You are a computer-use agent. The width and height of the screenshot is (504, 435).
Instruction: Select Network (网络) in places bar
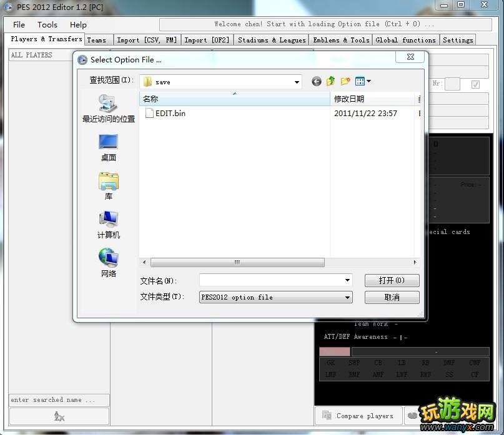(108, 263)
